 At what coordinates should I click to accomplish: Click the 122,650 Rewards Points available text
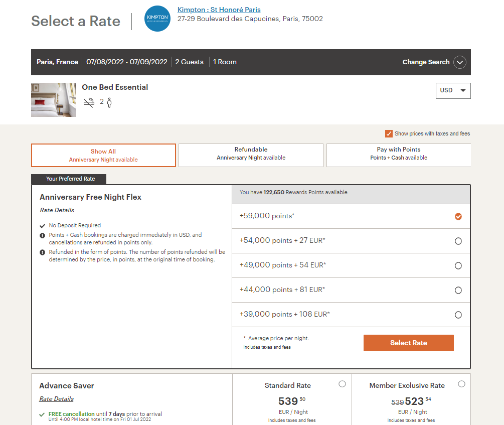pos(293,192)
